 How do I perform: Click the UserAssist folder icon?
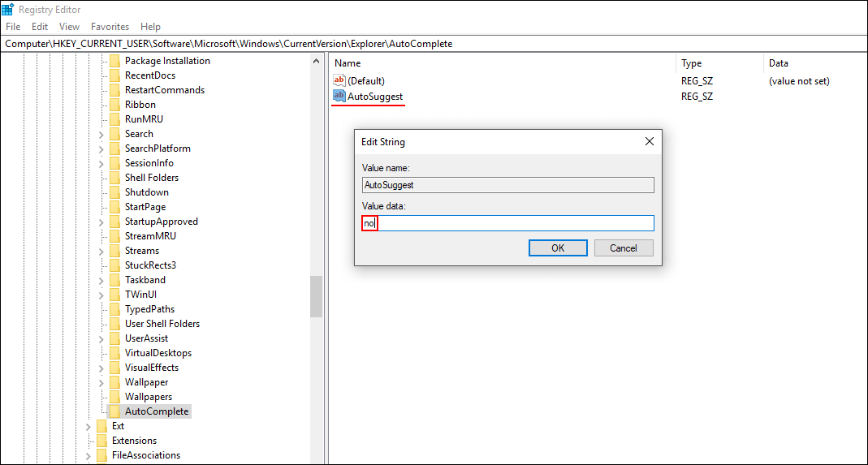[114, 338]
